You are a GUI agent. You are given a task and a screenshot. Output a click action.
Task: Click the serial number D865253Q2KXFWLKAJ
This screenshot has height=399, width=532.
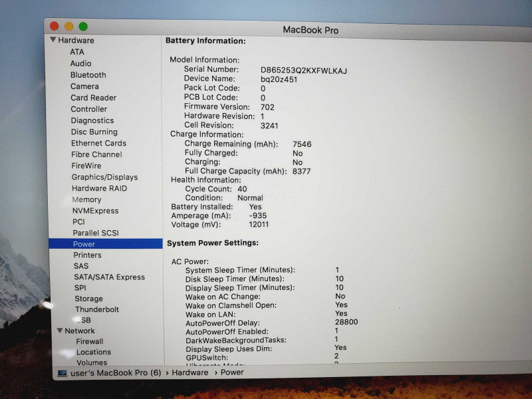coord(304,70)
